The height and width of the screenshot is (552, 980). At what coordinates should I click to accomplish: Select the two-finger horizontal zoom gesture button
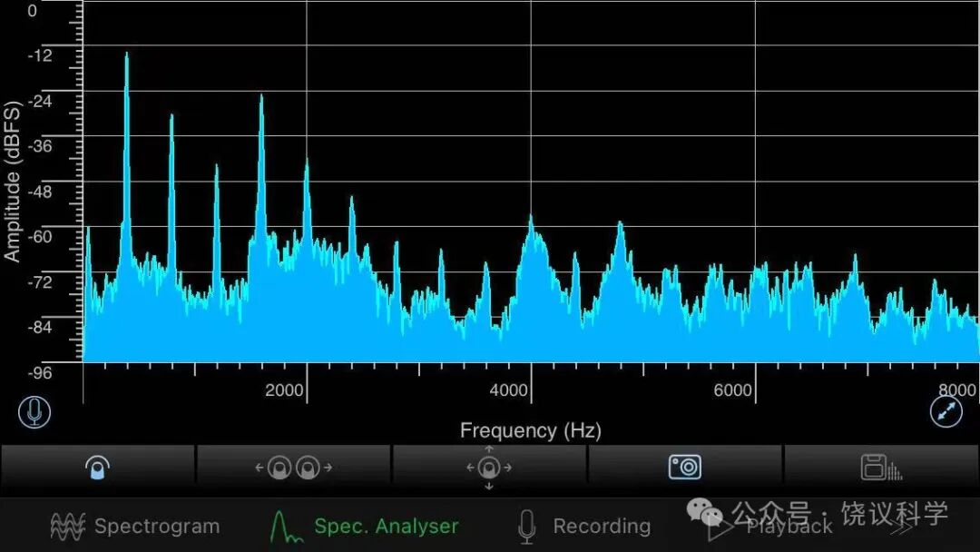294,467
